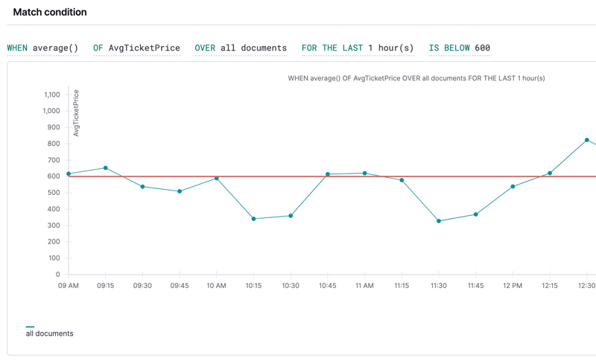Select the 12 PM data point
This screenshot has width=596, height=364.
pyautogui.click(x=513, y=187)
